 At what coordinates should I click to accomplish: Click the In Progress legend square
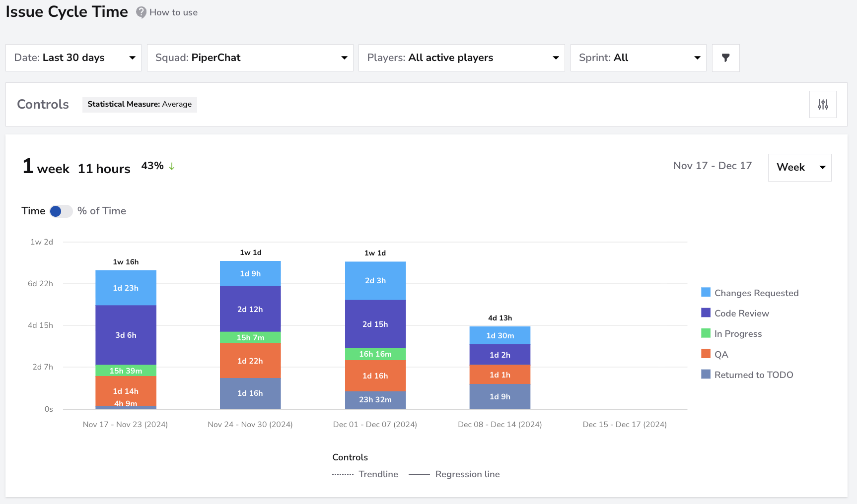pos(706,333)
